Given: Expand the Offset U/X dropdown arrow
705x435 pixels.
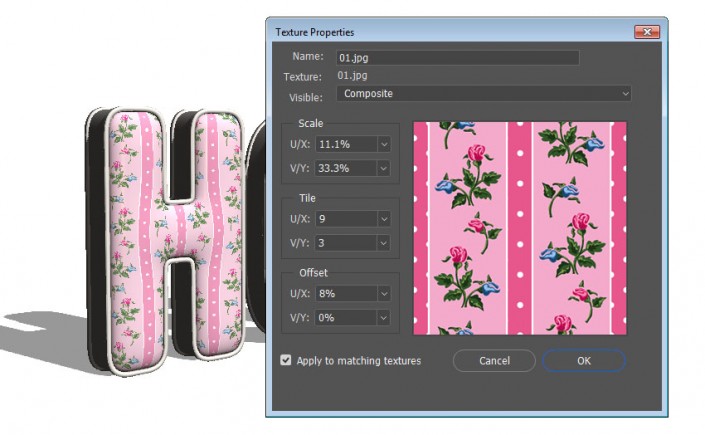Looking at the screenshot, I should point(383,293).
